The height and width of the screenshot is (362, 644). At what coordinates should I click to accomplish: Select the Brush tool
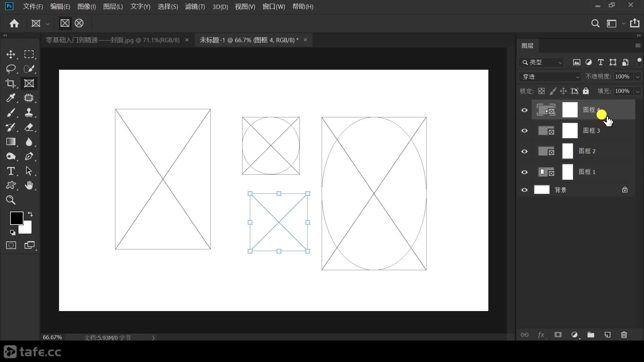pyautogui.click(x=11, y=113)
